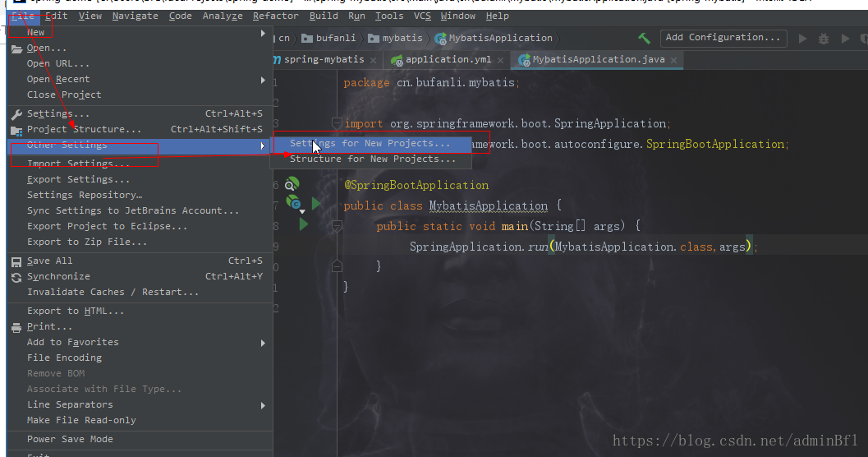Image resolution: width=868 pixels, height=457 pixels.
Task: Choose Invalidate Caches / Restart...
Action: pos(140,292)
